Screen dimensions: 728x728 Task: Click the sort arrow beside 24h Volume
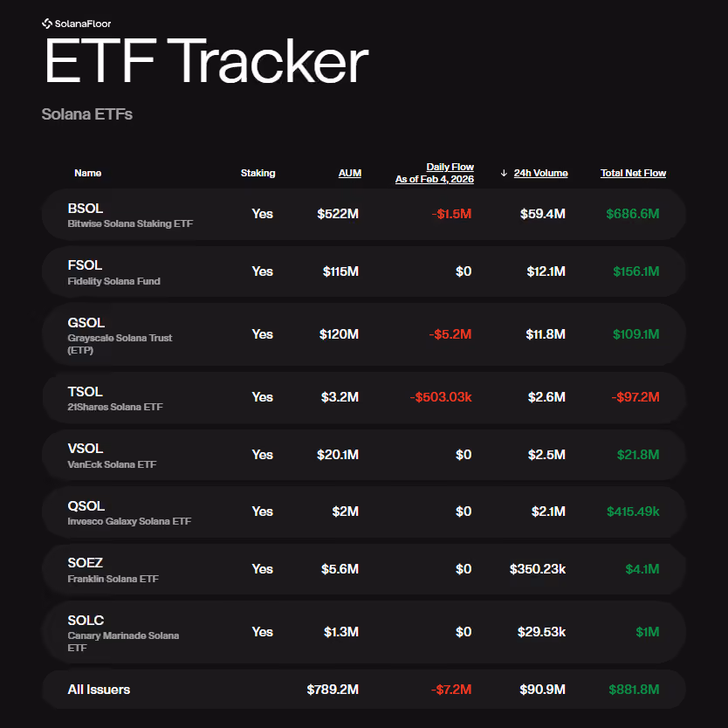point(504,173)
